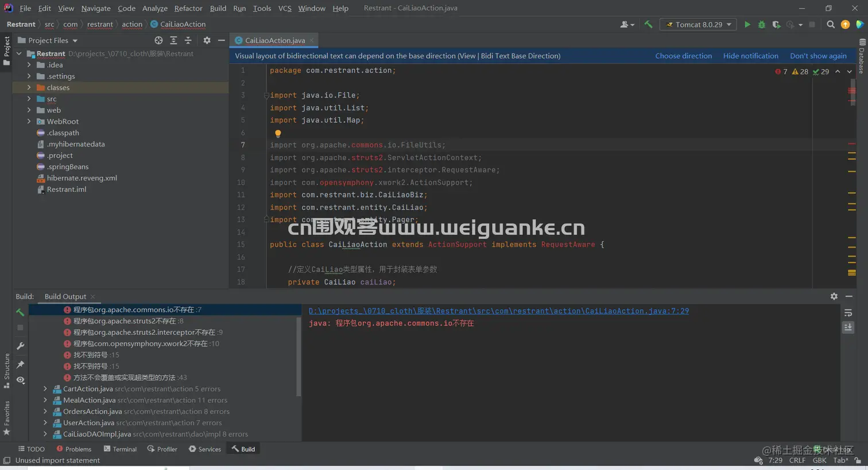Start debugging with the bug icon

coord(762,25)
